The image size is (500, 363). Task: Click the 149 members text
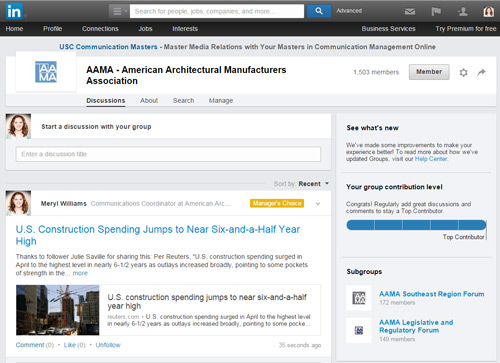coord(397,339)
